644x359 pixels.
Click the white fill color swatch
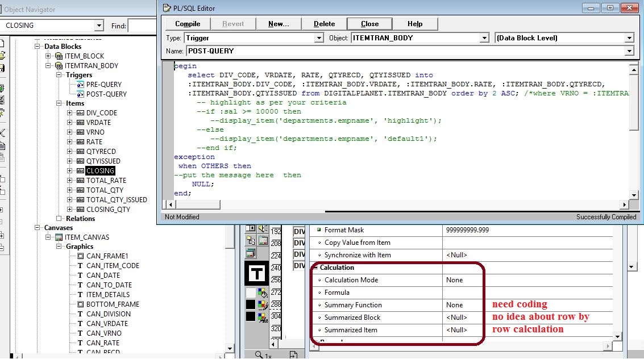(251, 293)
